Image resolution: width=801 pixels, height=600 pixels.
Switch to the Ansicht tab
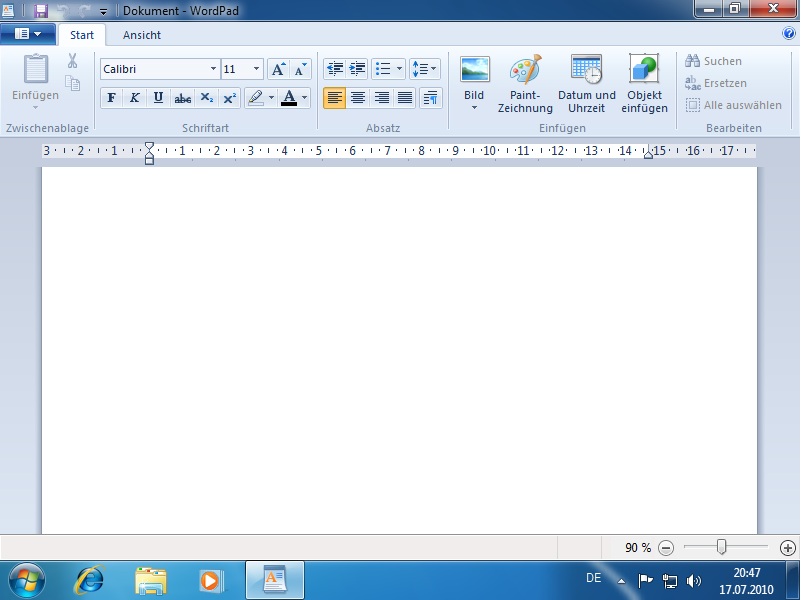142,34
